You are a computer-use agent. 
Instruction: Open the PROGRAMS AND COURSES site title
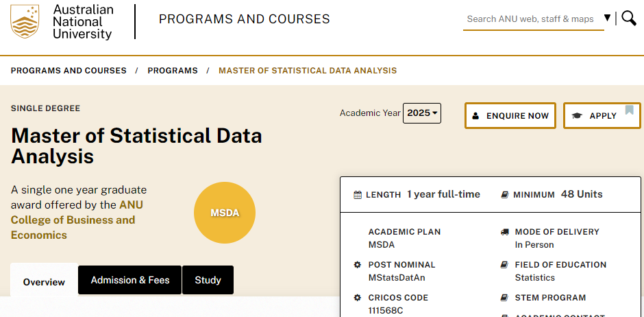(x=245, y=19)
